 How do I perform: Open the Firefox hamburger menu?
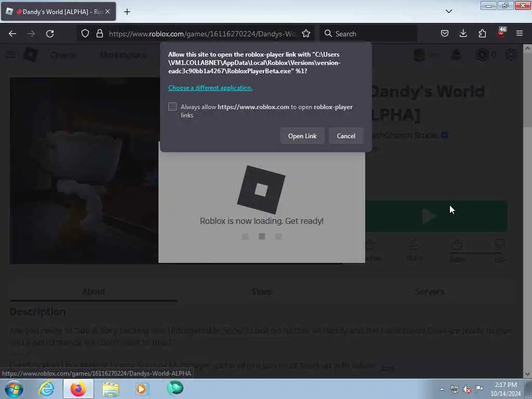520,34
